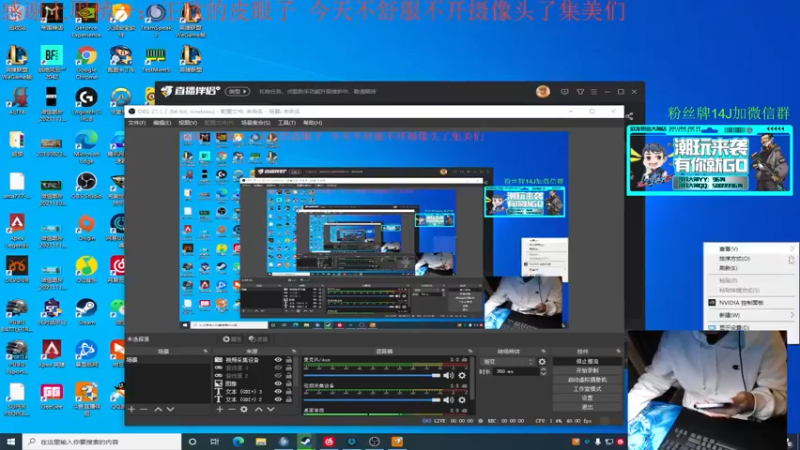Open gear settings for 麦克风/Aux audio
The height and width of the screenshot is (450, 800).
tap(462, 376)
